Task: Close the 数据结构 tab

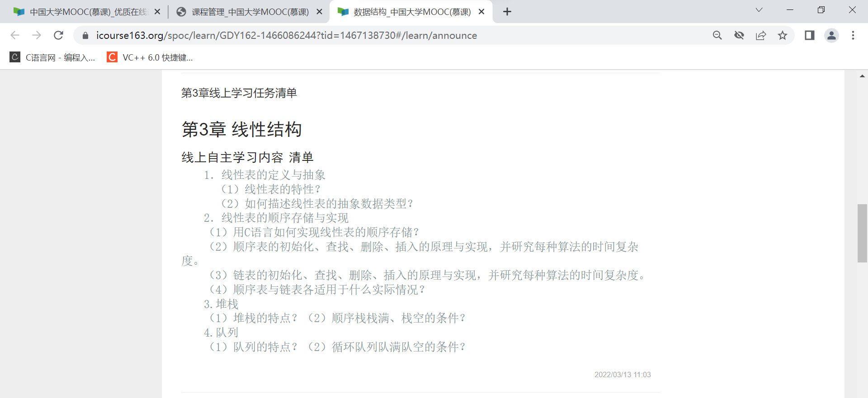Action: (x=481, y=12)
